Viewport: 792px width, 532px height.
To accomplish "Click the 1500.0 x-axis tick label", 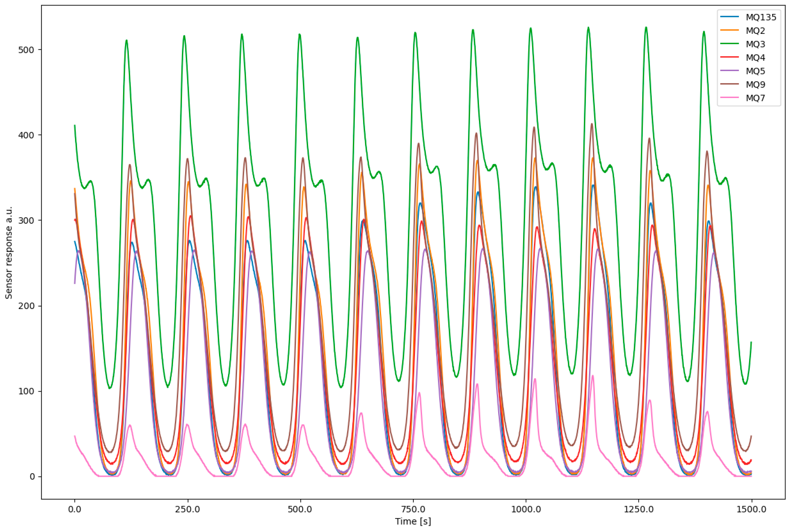I will [x=751, y=510].
